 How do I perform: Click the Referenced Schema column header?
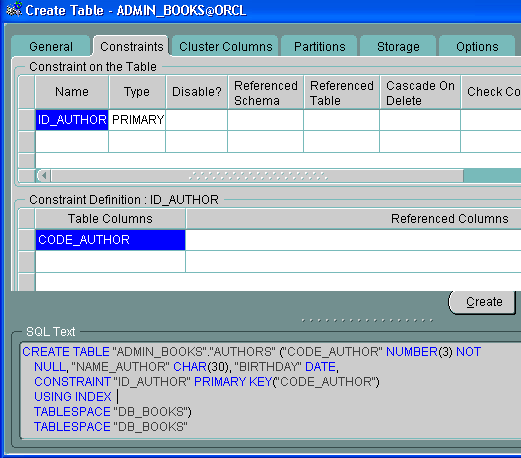[x=266, y=92]
